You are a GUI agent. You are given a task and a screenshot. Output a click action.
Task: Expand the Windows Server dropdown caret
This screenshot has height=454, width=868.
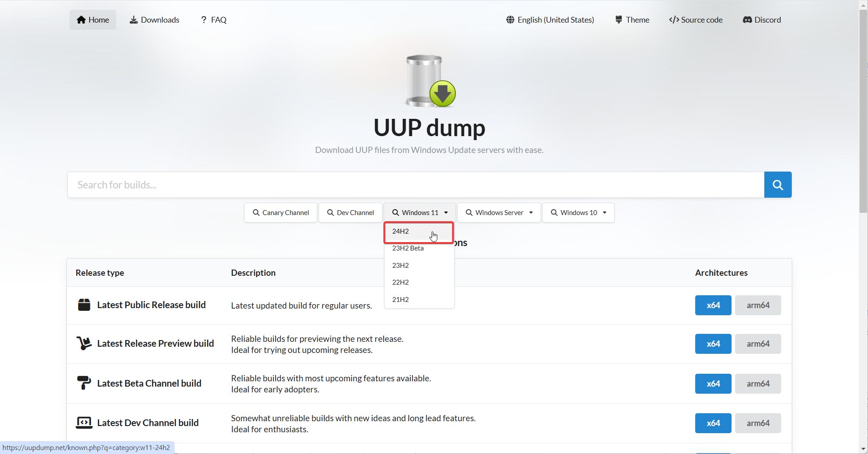pos(531,213)
